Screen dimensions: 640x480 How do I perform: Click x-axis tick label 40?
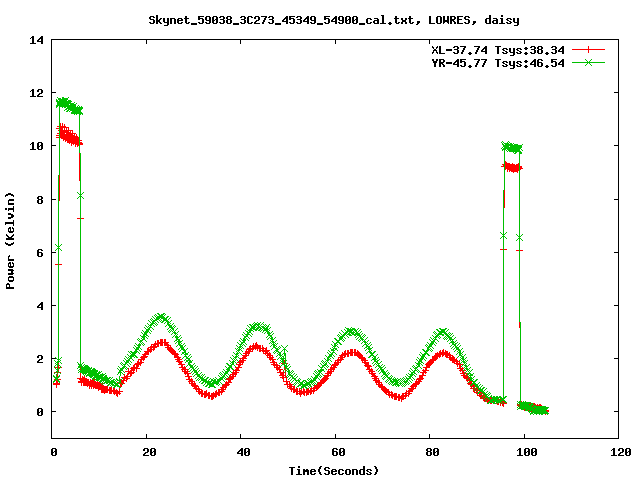coord(243,452)
